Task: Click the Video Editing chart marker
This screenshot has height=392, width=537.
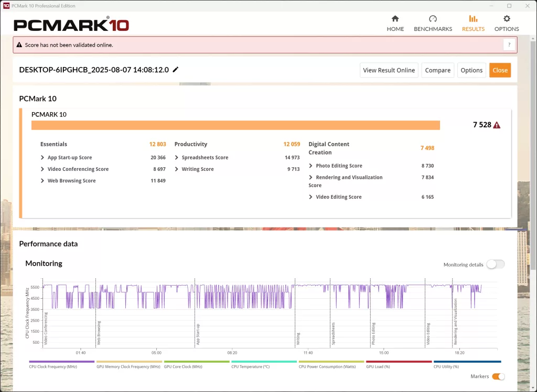Action: coord(428,334)
